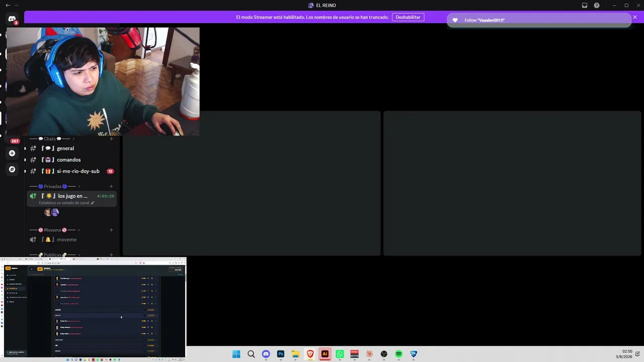Click the back navigation arrow
The width and height of the screenshot is (644, 362).
(x=8, y=5)
